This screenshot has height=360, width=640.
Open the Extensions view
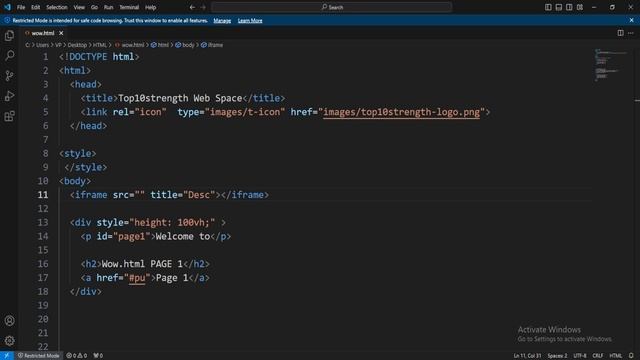(x=9, y=116)
